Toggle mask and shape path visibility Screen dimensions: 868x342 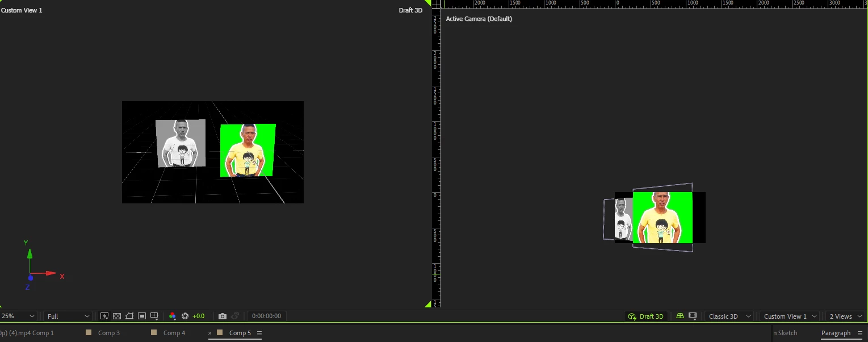pyautogui.click(x=129, y=316)
